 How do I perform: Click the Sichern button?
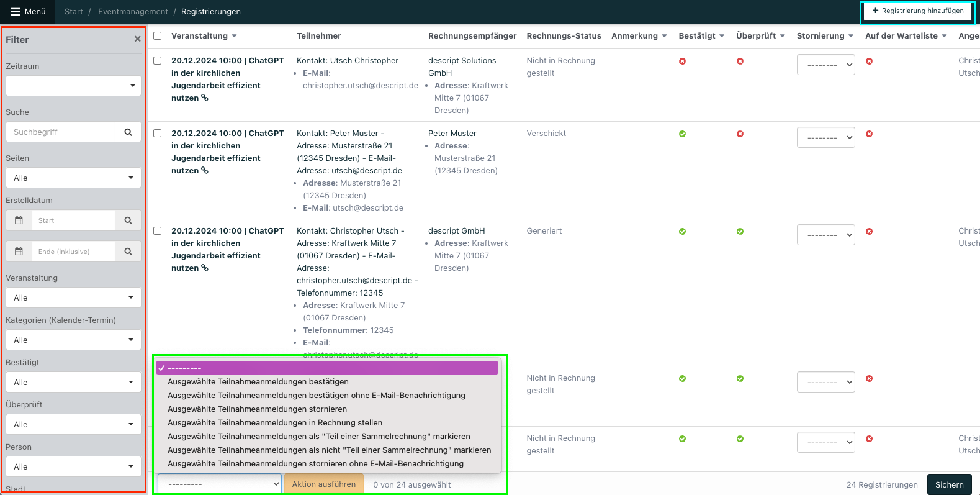[950, 484]
